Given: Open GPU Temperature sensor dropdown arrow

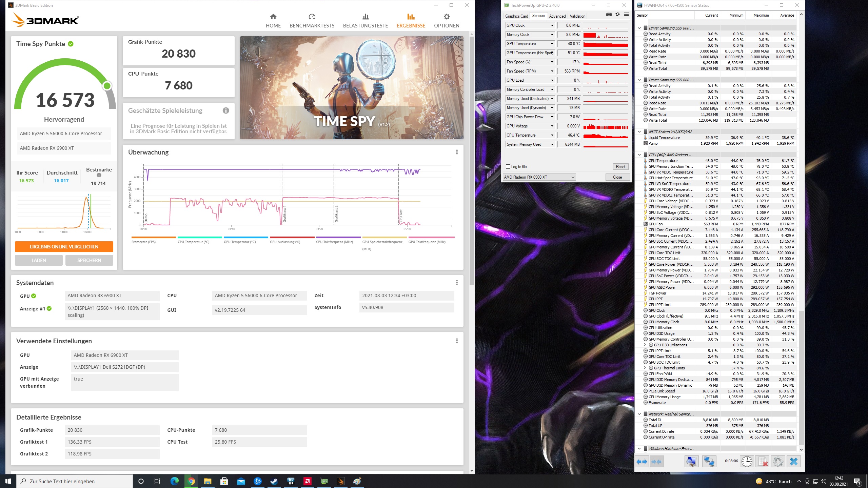Looking at the screenshot, I should (552, 44).
